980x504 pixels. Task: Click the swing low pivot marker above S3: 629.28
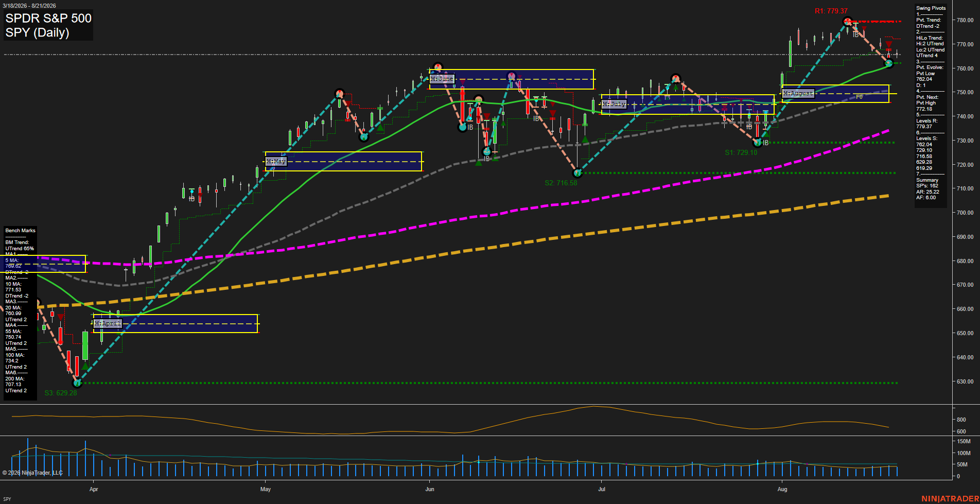click(77, 383)
